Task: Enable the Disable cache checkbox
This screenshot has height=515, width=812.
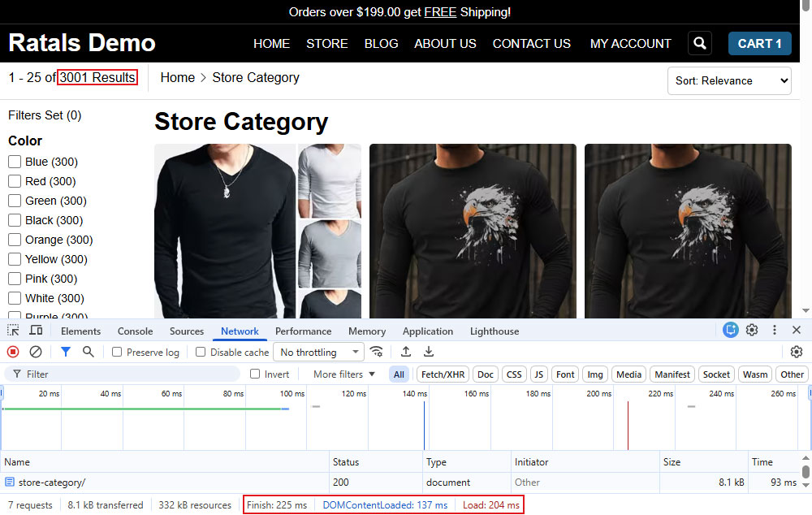Action: [201, 352]
